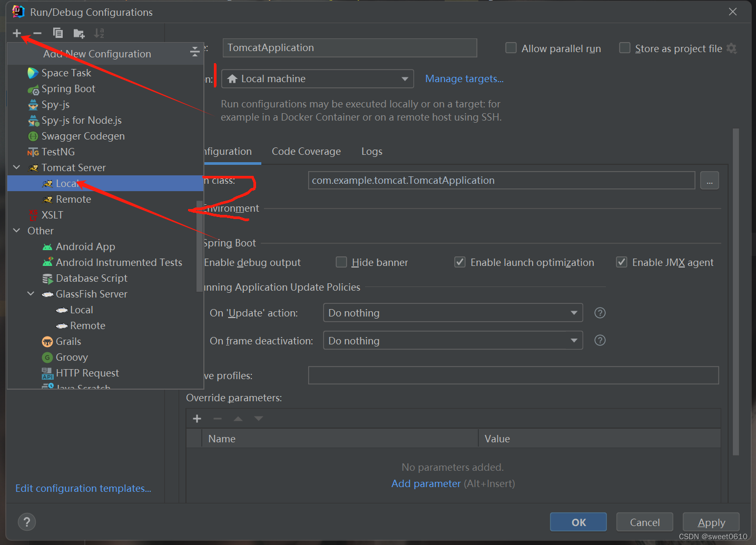The width and height of the screenshot is (756, 545).
Task: Collapse the Other tree node
Action: [17, 231]
